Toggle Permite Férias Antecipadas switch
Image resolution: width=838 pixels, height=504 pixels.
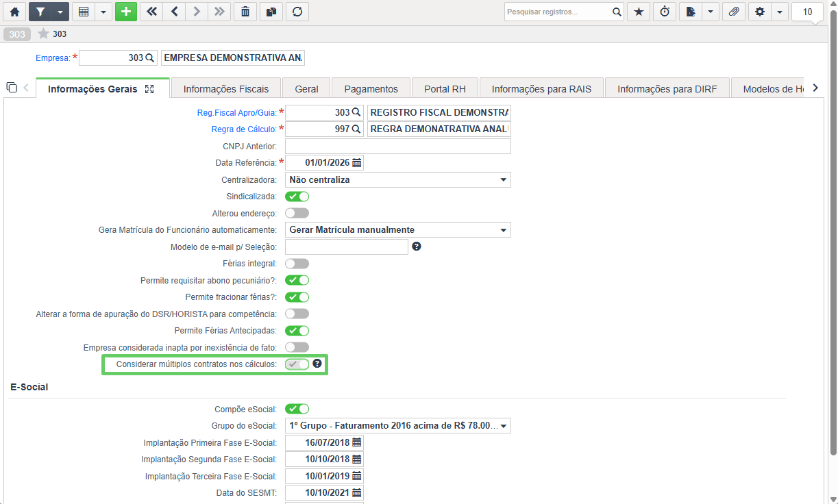pyautogui.click(x=297, y=331)
